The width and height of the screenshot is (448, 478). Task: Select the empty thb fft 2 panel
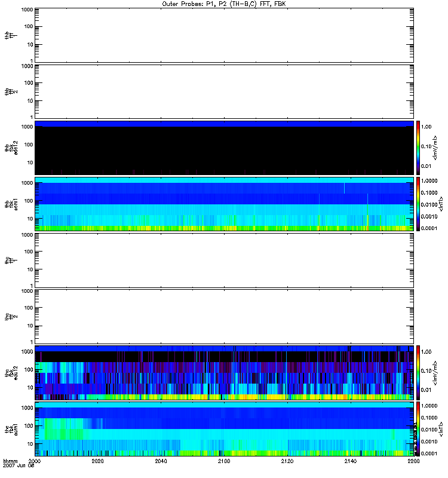coord(224,91)
